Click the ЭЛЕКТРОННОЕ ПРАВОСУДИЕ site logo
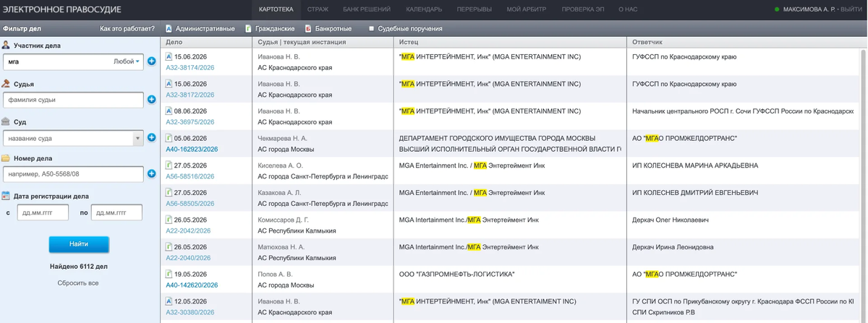Image resolution: width=868 pixels, height=323 pixels. coord(61,9)
